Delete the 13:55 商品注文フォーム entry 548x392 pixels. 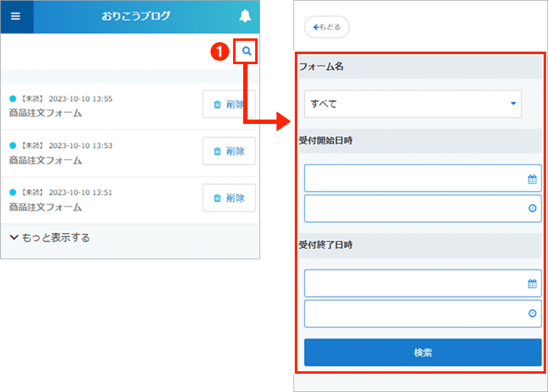[x=229, y=104]
